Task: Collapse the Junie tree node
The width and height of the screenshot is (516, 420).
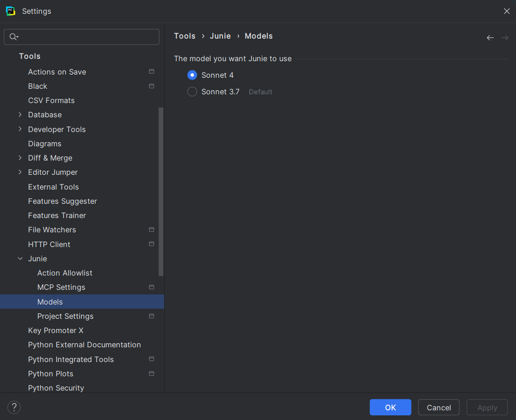Action: pyautogui.click(x=20, y=259)
